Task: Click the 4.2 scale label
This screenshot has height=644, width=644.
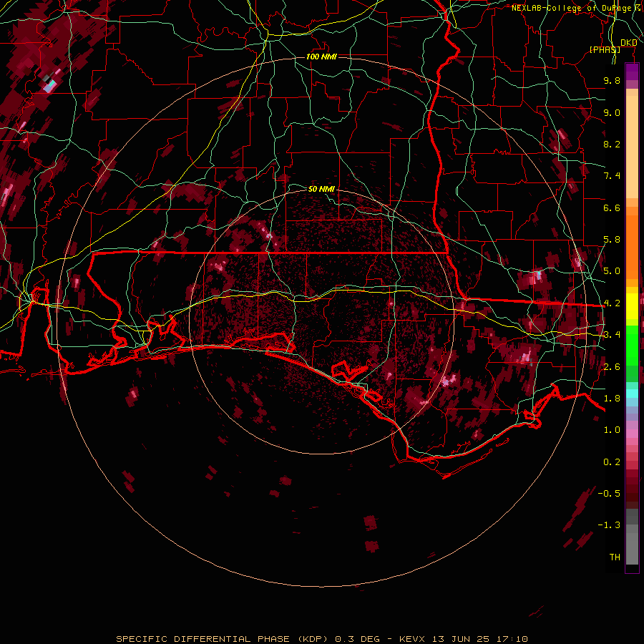Action: pyautogui.click(x=612, y=303)
